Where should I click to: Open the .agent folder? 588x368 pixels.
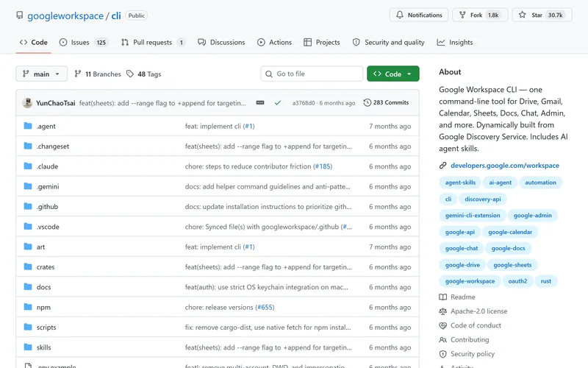[46, 126]
